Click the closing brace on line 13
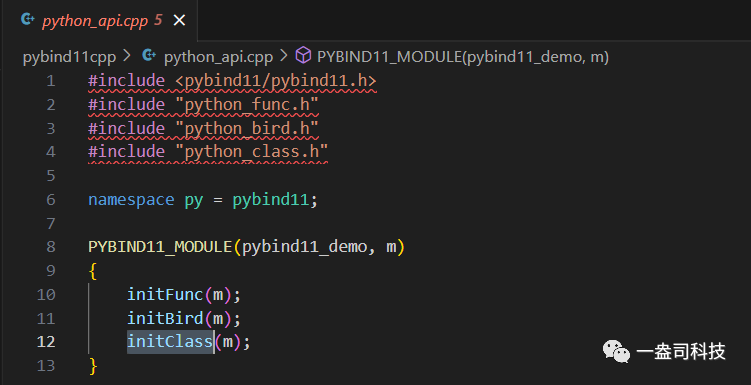 point(93,365)
